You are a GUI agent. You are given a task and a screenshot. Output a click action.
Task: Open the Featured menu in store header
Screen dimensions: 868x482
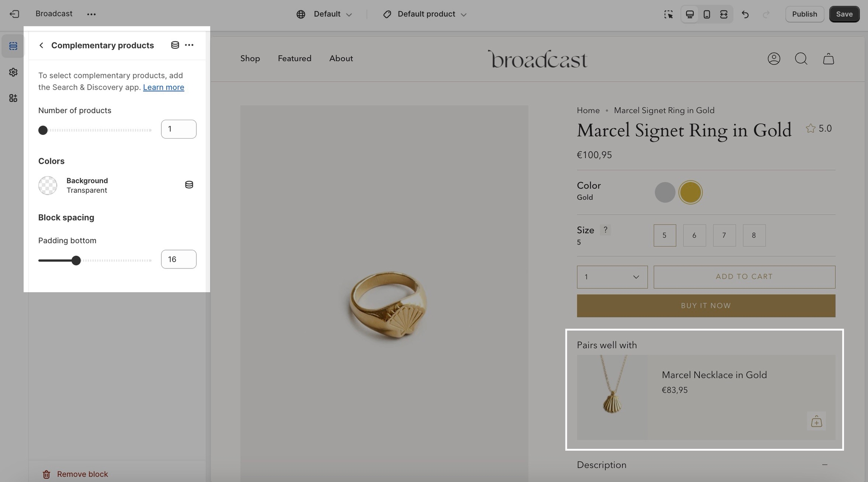click(x=294, y=58)
